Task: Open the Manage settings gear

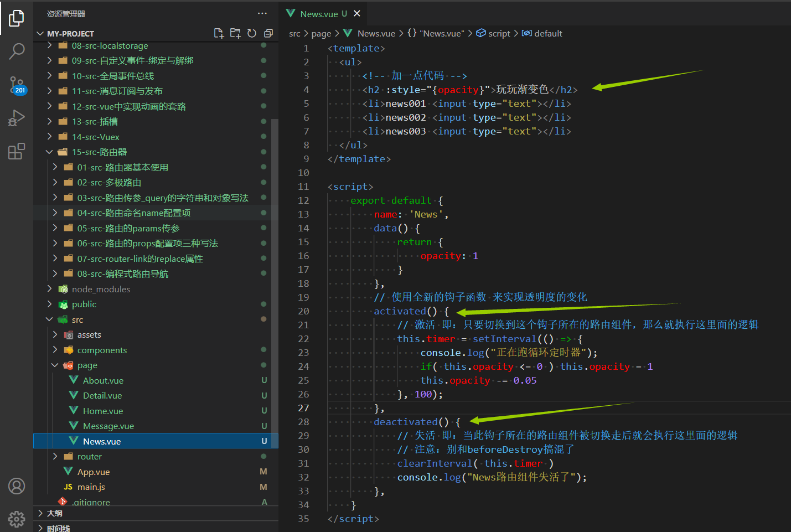Action: [x=17, y=519]
